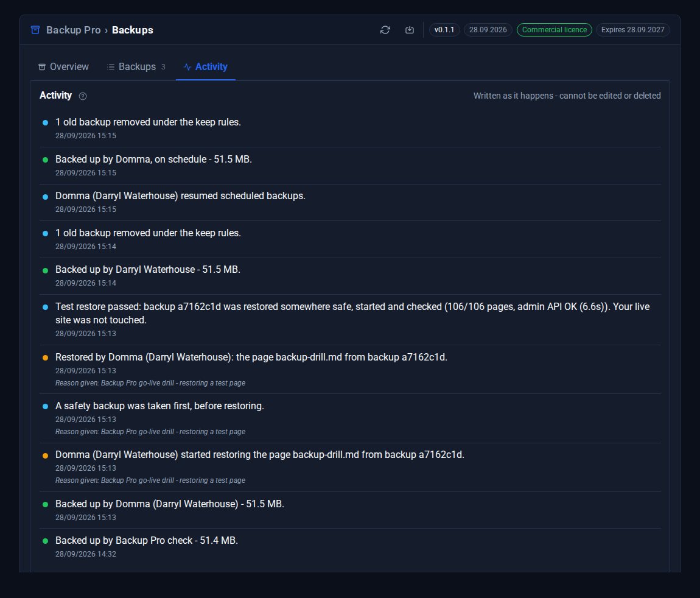Click the Backup Pro archive icon

click(x=35, y=30)
